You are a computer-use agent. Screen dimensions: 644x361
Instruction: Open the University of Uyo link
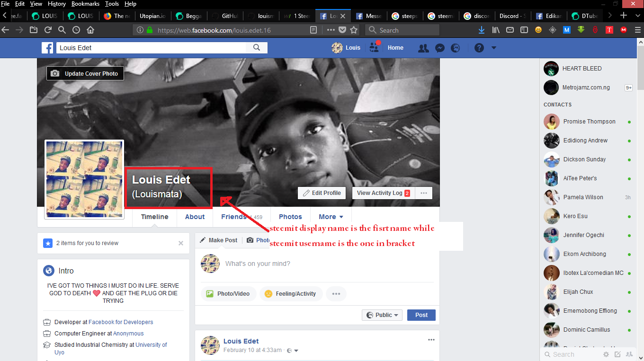click(x=111, y=349)
